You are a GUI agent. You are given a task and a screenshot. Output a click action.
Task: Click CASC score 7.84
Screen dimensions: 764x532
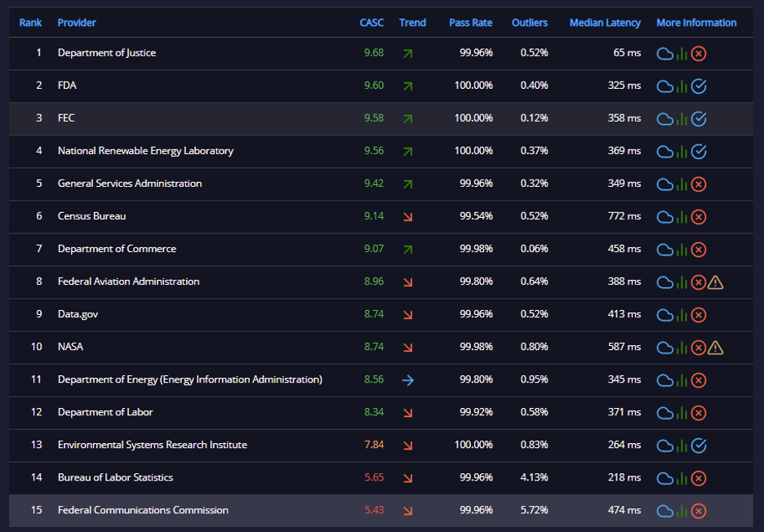374,445
